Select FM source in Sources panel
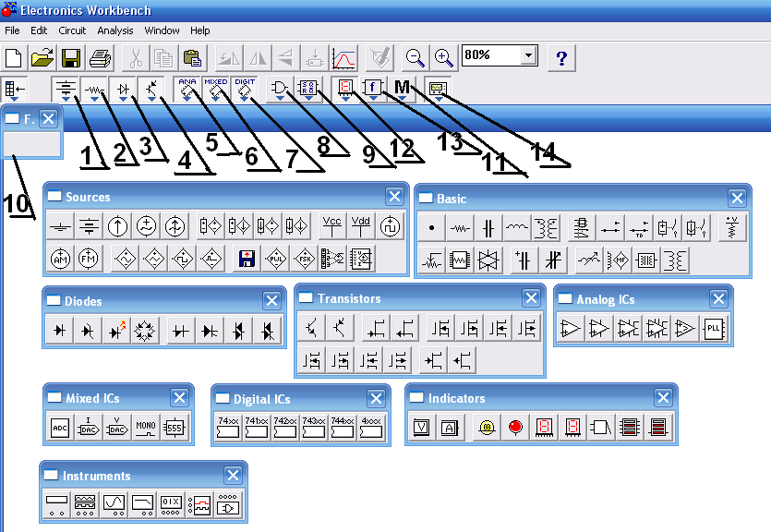This screenshot has height=532, width=771. click(89, 259)
